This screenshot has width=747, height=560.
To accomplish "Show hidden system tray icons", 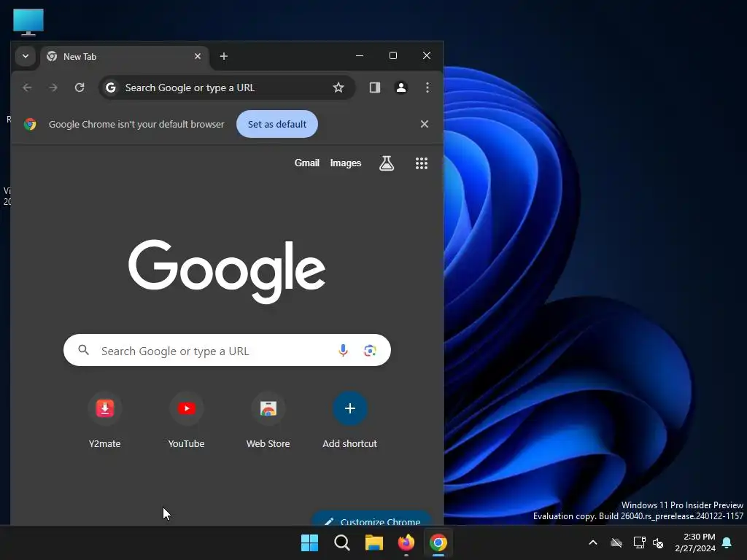I will [593, 542].
